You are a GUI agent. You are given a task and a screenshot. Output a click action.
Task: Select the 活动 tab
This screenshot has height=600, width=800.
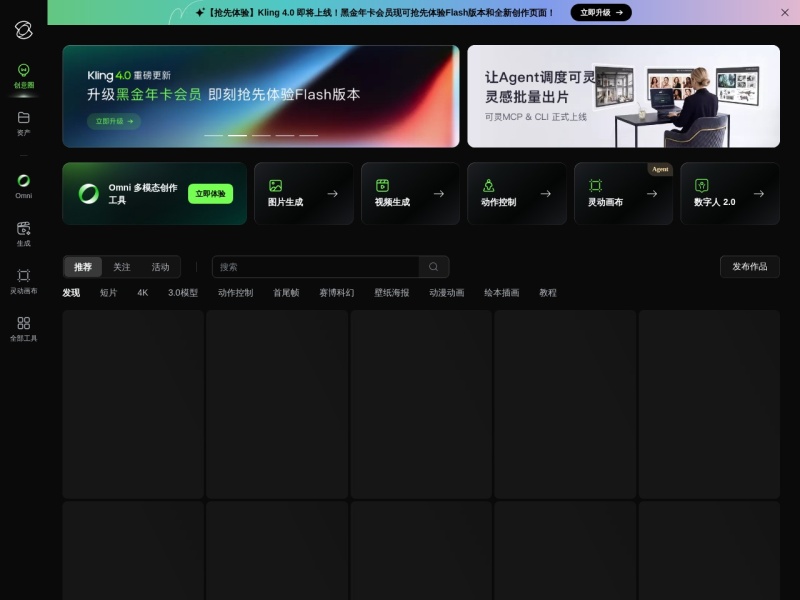coord(160,267)
